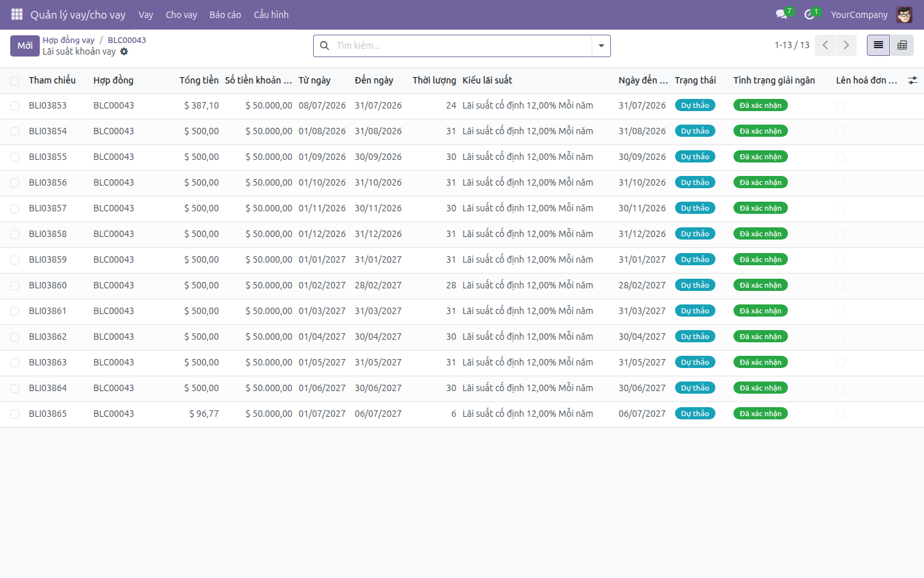Open the main apps grid menu
924x578 pixels.
tap(17, 14)
